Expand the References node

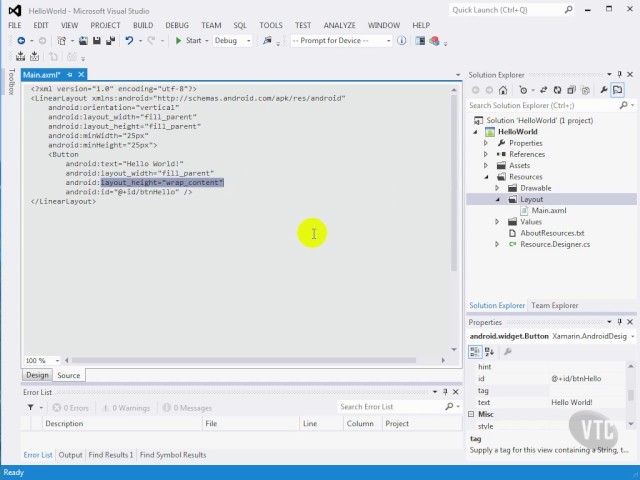coord(486,154)
